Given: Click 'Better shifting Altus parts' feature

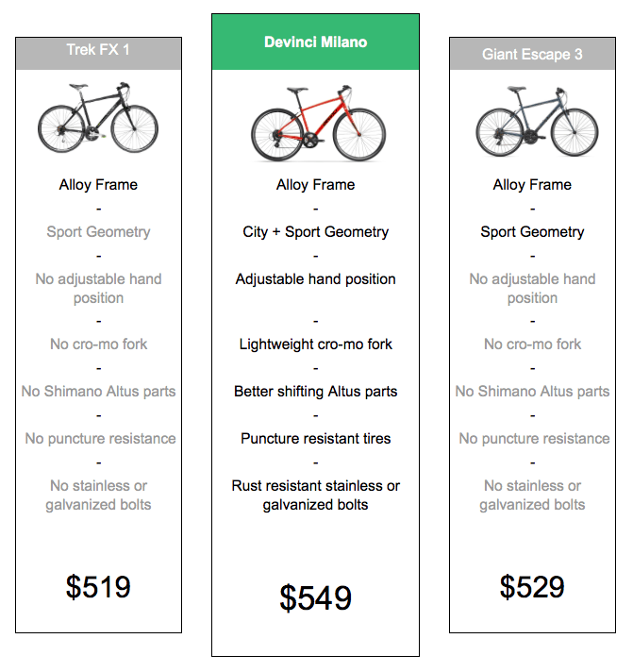Looking at the screenshot, I should click(x=315, y=392).
